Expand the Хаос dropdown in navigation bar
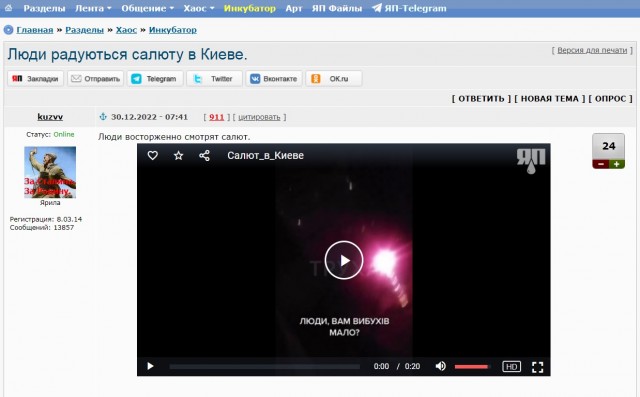 pyautogui.click(x=199, y=8)
